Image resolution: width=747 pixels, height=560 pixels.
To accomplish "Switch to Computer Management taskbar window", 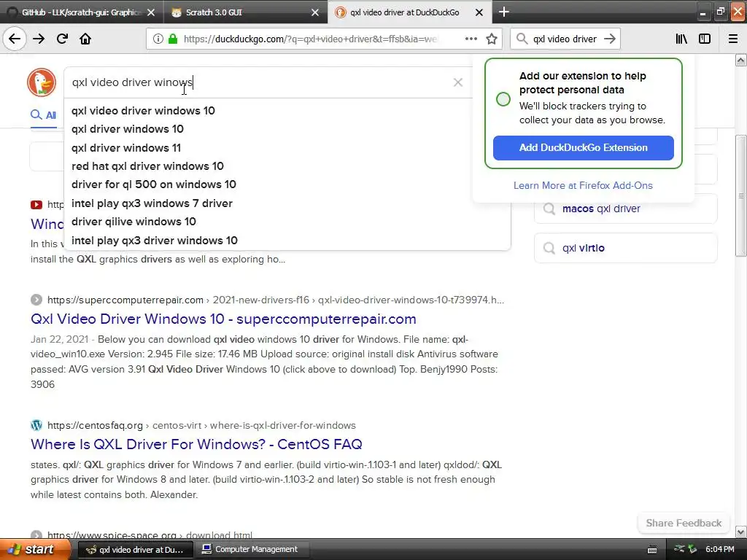I will (251, 550).
